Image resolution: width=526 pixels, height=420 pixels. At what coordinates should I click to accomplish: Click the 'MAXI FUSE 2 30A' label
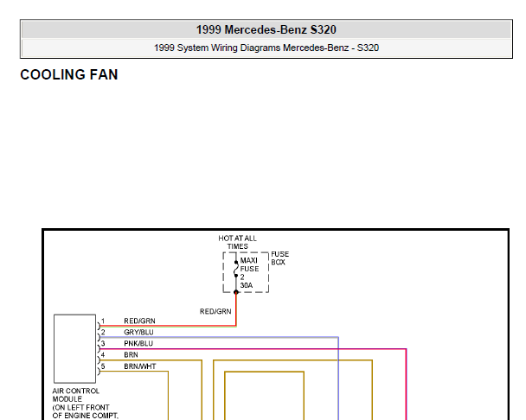[x=249, y=272]
